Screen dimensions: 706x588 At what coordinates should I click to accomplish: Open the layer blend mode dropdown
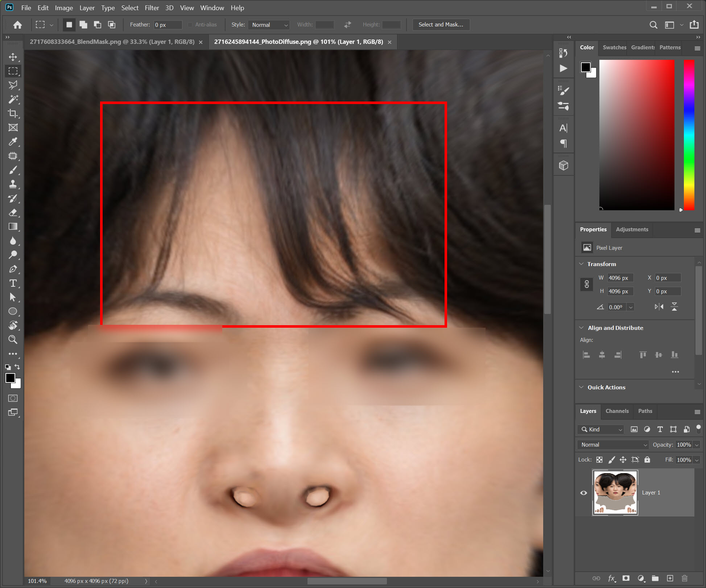point(613,444)
